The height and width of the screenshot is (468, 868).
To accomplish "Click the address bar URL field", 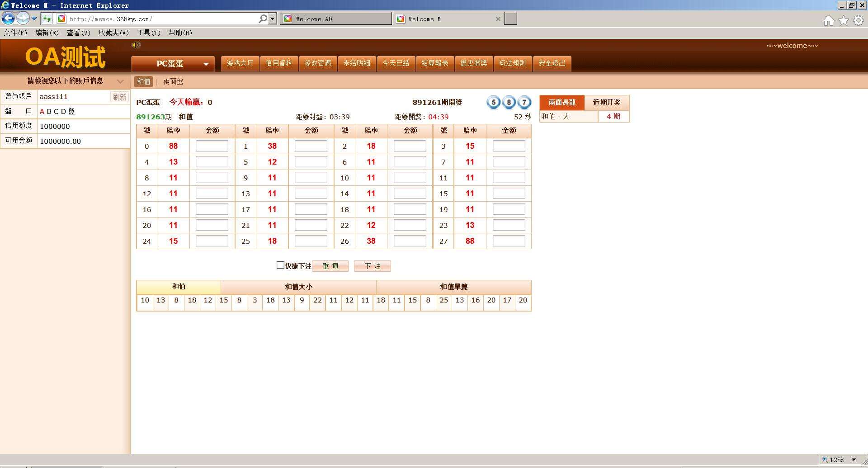I will click(163, 19).
